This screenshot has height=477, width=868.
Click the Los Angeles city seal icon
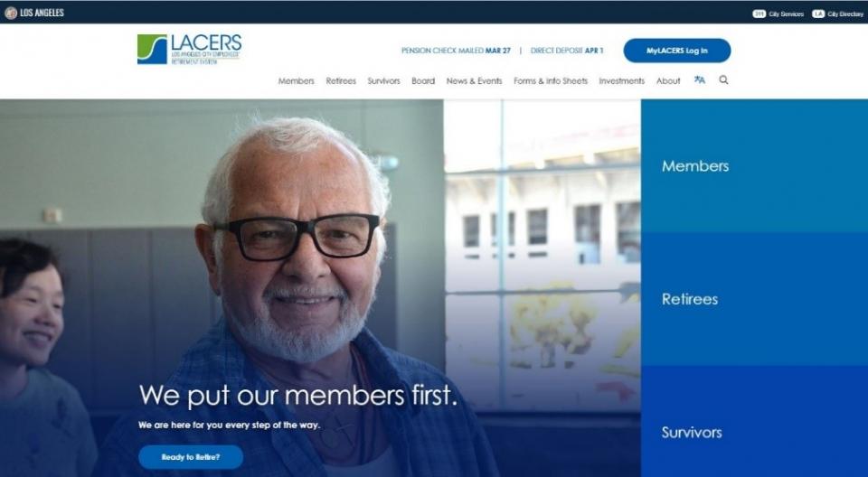click(11, 13)
